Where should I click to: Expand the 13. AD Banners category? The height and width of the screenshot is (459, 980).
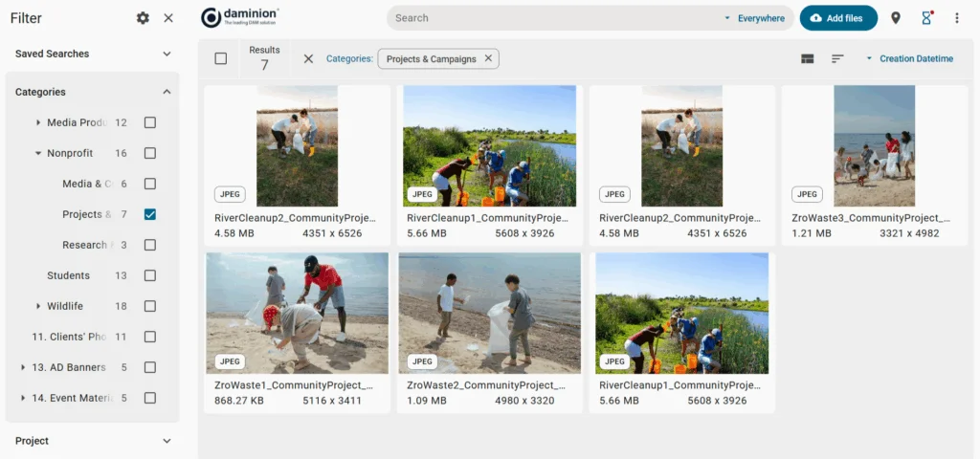click(x=23, y=368)
